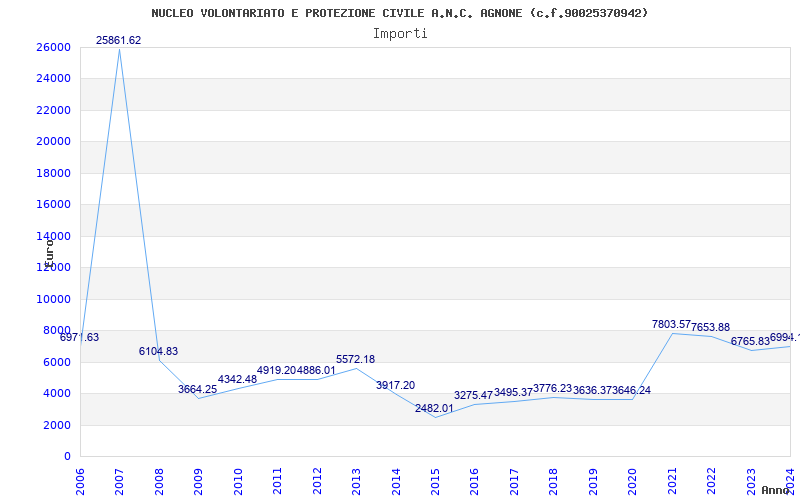Select the 10000 y-axis tick label
The image size is (800, 500).
pyautogui.click(x=53, y=299)
